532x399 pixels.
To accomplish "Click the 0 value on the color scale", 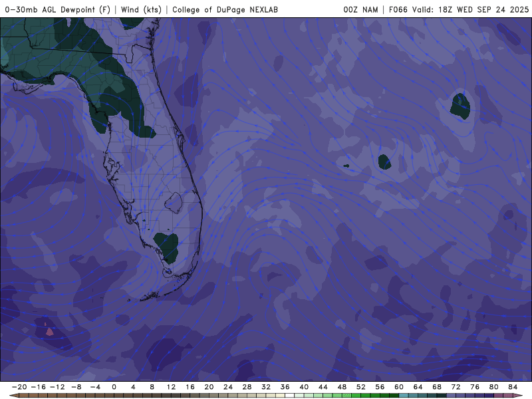I will 114,387.
